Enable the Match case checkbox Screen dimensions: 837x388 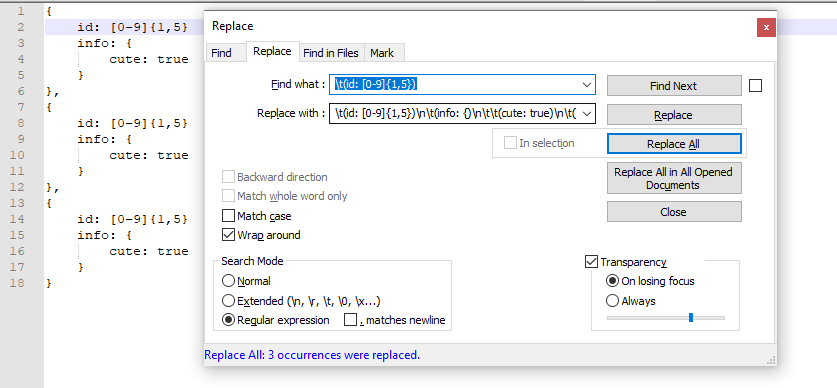tap(228, 216)
